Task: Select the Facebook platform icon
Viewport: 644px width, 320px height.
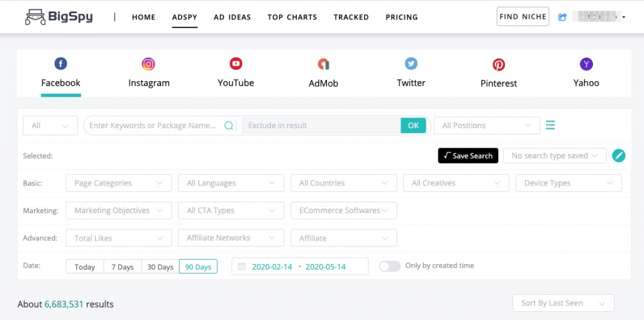Action: [x=60, y=63]
